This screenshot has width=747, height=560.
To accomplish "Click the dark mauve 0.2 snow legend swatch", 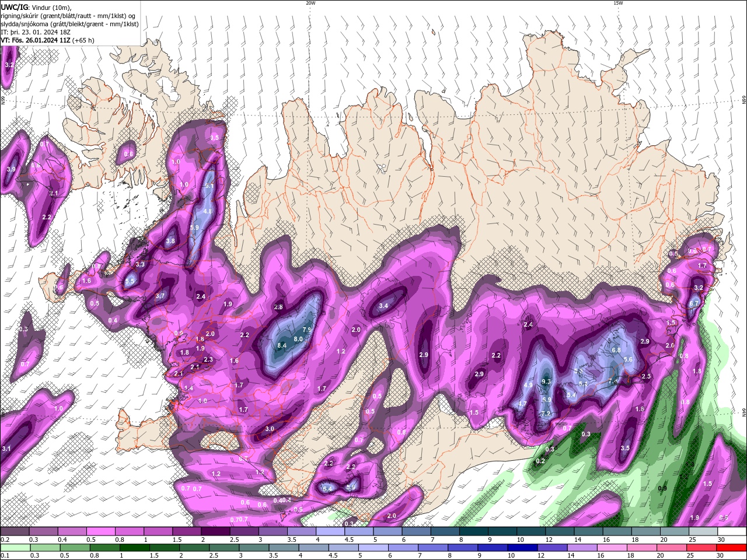I will click(x=15, y=531).
